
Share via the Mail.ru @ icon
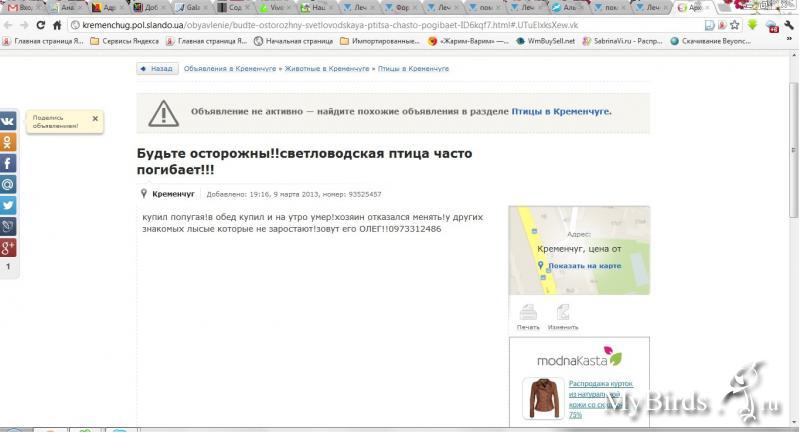[x=8, y=184]
